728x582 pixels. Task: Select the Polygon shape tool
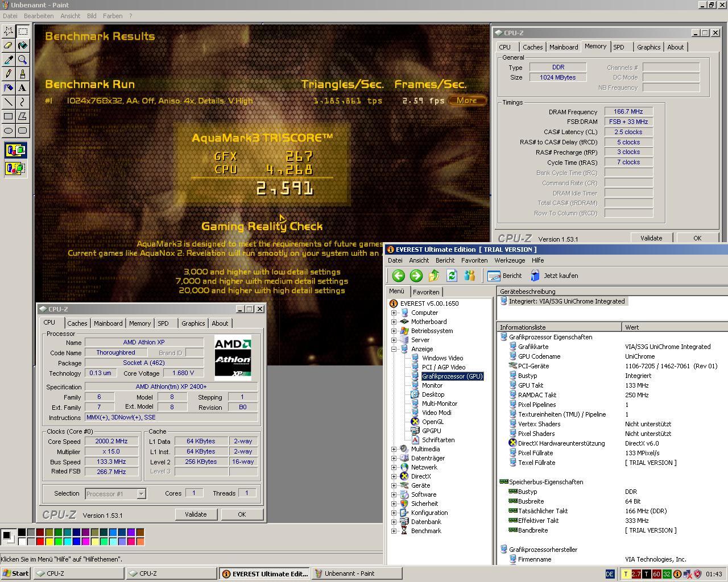coord(23,117)
